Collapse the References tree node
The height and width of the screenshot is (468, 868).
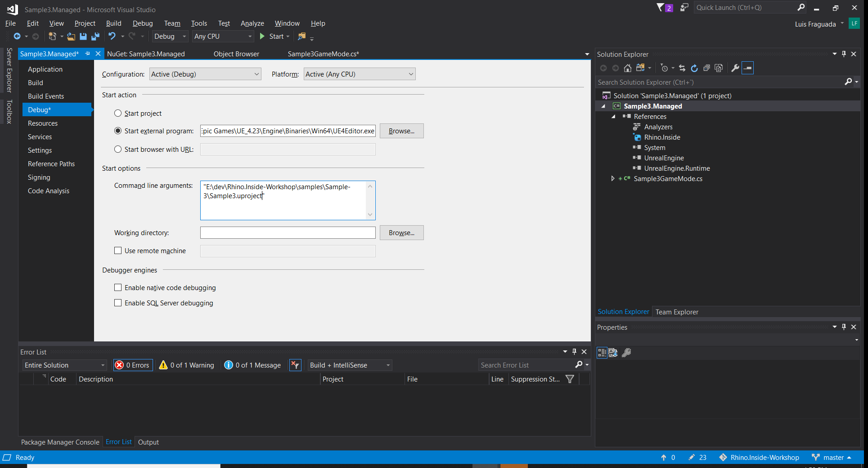[x=613, y=116]
